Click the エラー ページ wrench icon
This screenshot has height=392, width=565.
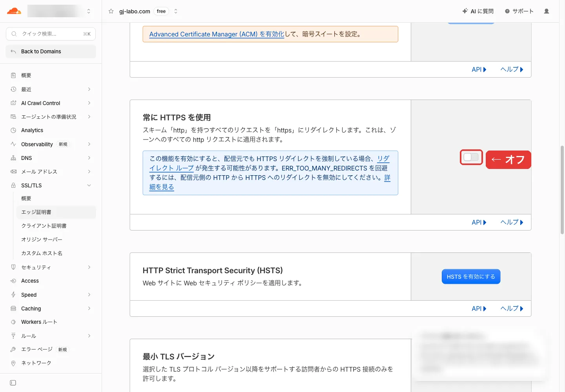[13, 349]
